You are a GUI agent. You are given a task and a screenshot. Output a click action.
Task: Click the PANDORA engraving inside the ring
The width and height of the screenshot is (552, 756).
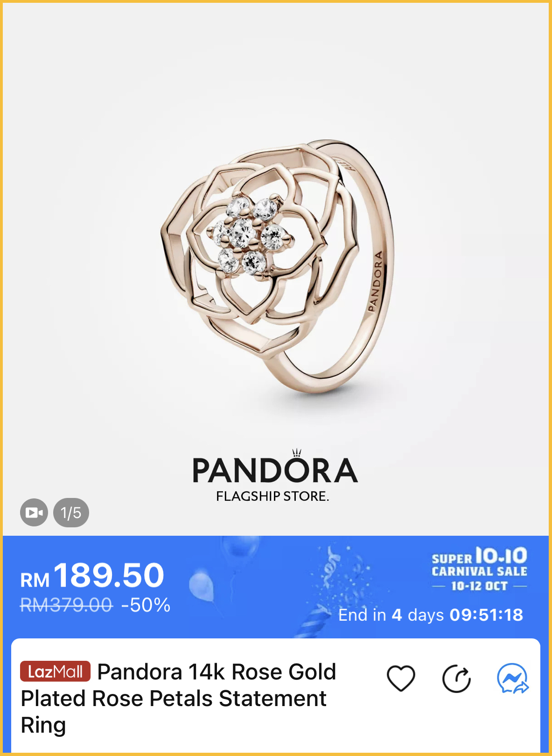click(x=375, y=281)
